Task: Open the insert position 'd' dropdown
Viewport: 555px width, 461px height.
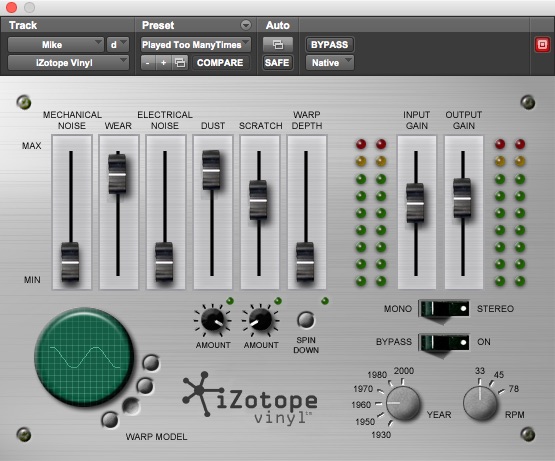Action: [118, 45]
